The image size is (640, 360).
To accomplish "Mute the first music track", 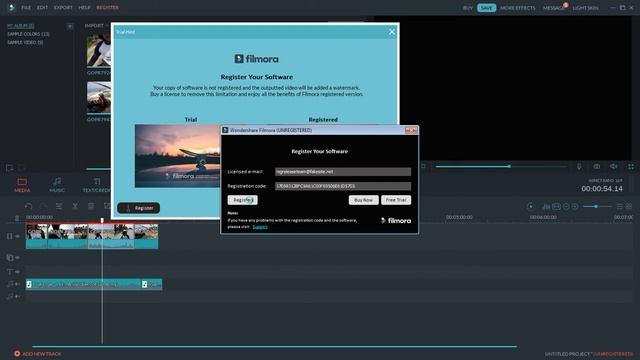I will click(18, 284).
